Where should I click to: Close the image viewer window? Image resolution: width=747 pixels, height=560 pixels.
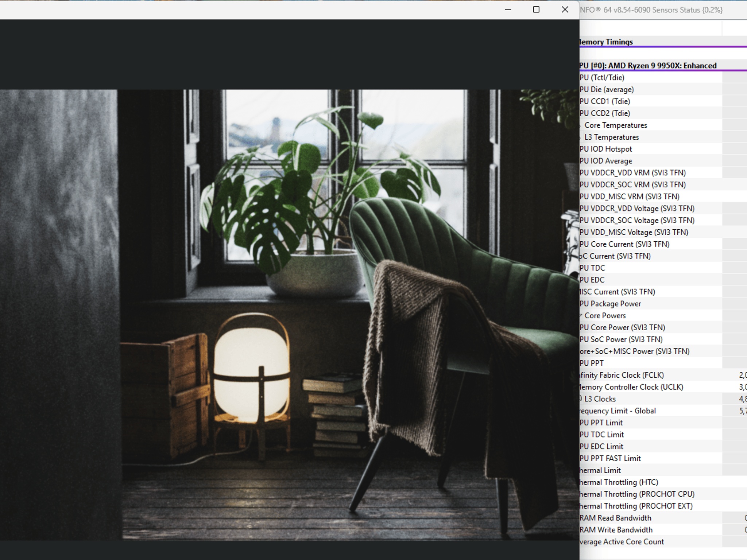point(565,10)
